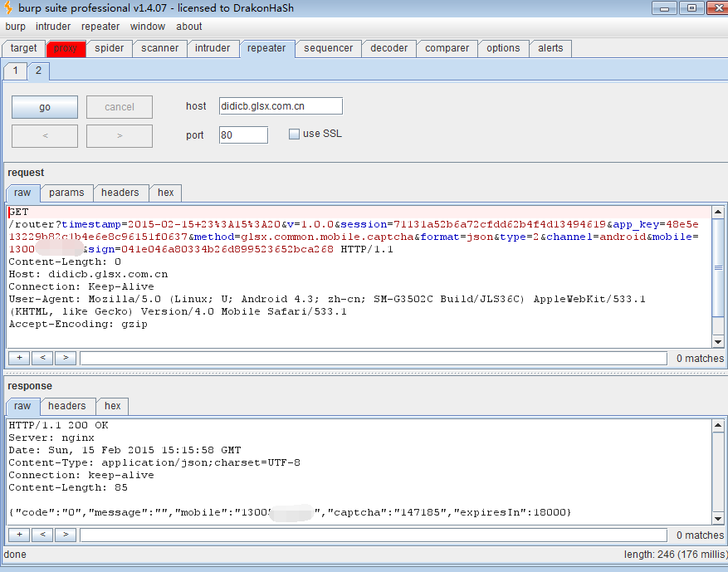
Task: Click the '<' previous match button under response
Action: pos(42,535)
